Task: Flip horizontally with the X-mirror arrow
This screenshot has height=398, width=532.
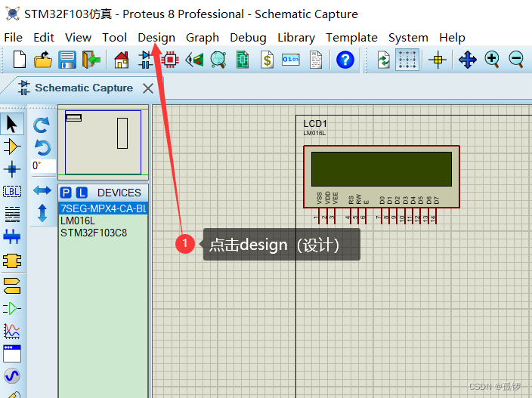Action: coord(42,190)
